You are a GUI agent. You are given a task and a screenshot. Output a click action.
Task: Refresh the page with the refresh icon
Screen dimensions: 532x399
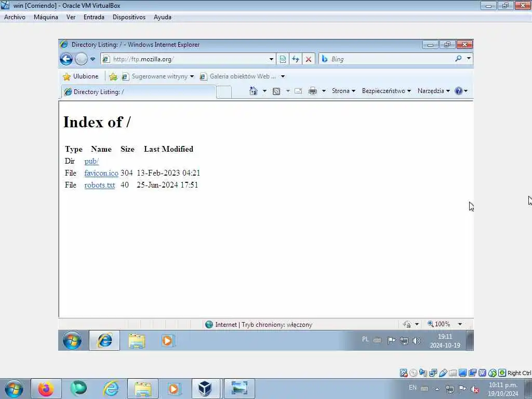[x=296, y=59]
